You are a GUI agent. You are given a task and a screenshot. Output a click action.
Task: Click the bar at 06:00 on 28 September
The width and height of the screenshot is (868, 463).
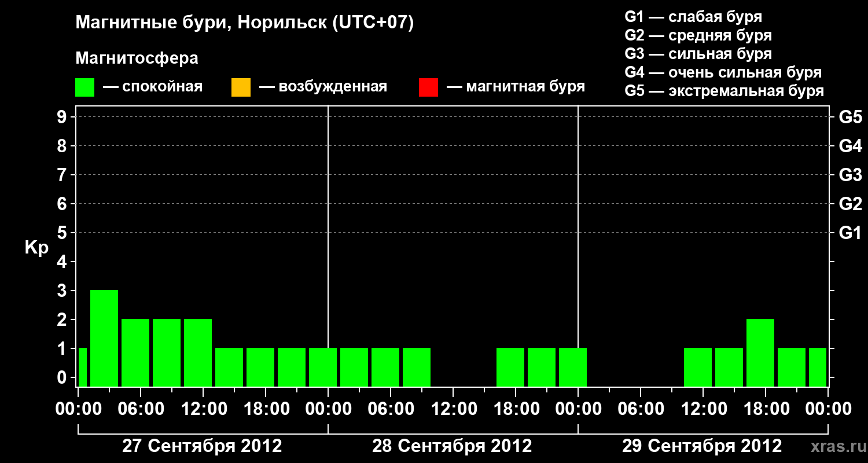click(385, 367)
